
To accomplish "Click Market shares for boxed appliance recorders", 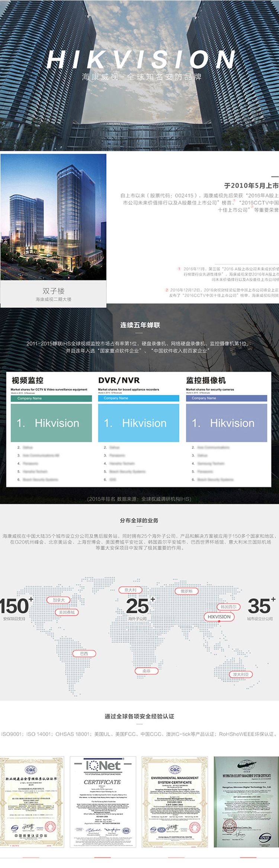I will [129, 389].
